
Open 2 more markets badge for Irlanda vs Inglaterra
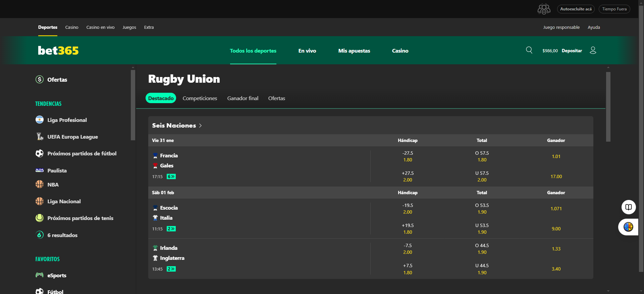pos(171,269)
